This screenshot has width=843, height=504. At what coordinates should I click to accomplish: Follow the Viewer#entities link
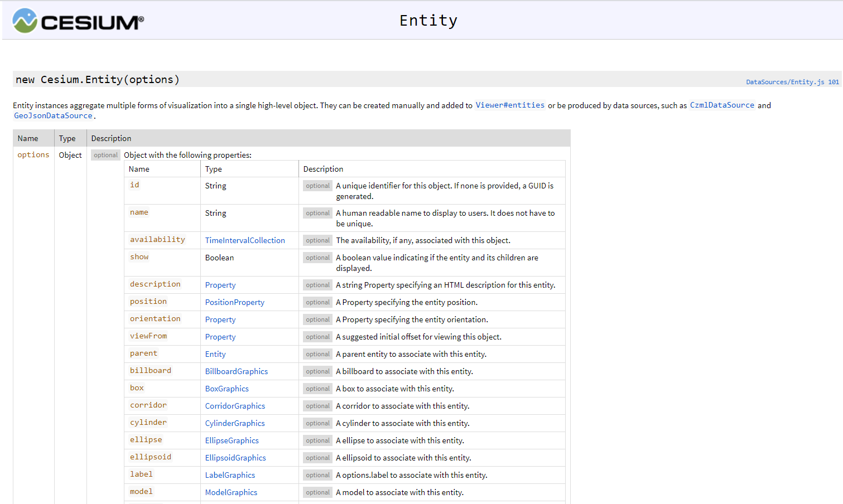(509, 105)
